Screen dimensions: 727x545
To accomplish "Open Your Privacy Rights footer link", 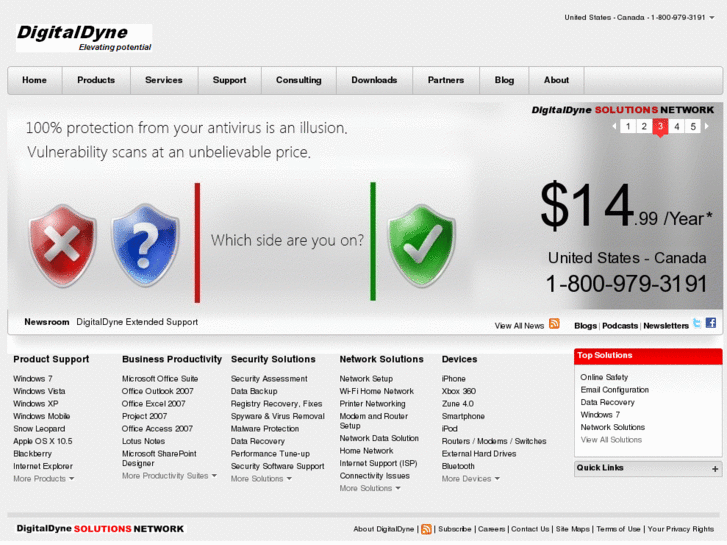I will 681,529.
